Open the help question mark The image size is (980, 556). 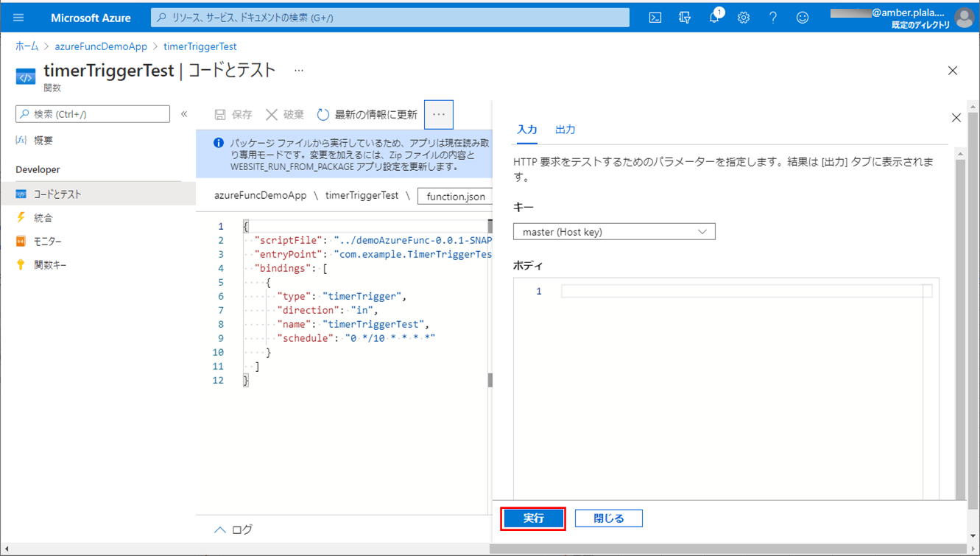click(773, 17)
